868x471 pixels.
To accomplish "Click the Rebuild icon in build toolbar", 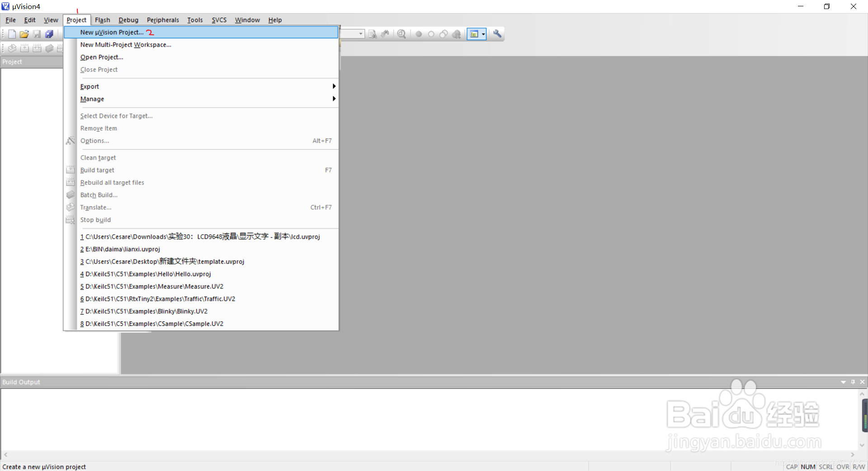I will (37, 48).
